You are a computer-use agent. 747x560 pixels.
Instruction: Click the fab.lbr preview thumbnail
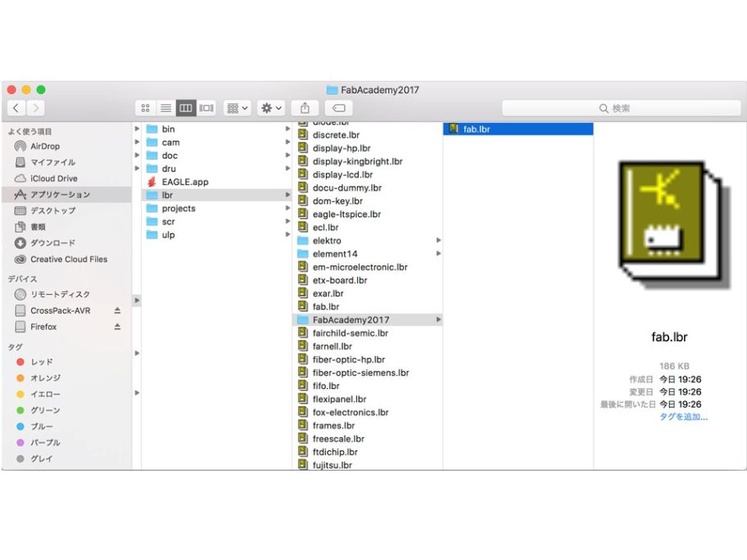(673, 224)
